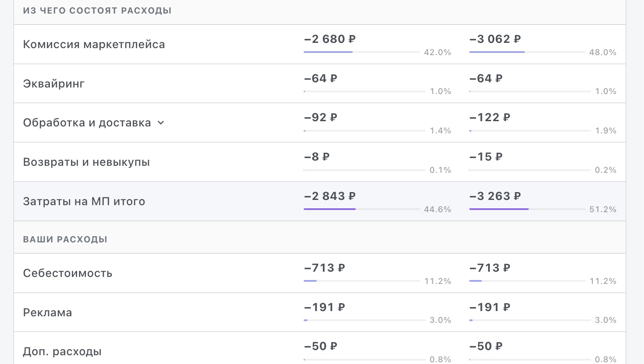Click the −3 263 ₽ total value

click(495, 196)
